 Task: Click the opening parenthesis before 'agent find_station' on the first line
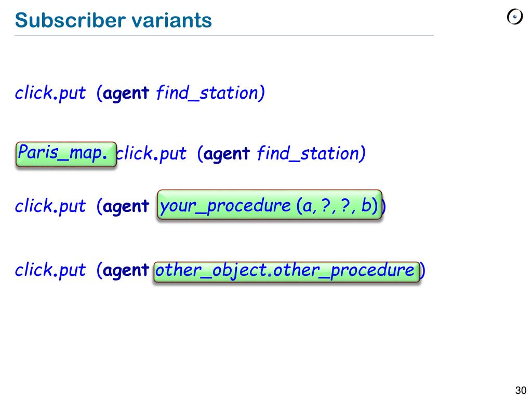pyautogui.click(x=99, y=94)
